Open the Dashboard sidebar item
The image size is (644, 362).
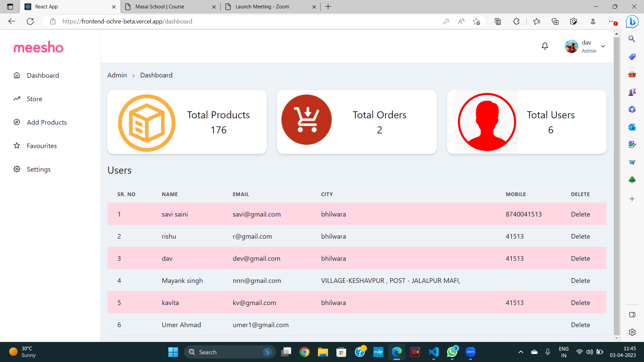[x=43, y=75]
